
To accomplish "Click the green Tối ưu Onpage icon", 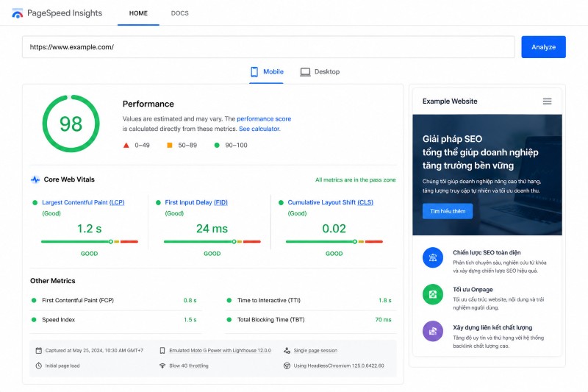I will [433, 294].
